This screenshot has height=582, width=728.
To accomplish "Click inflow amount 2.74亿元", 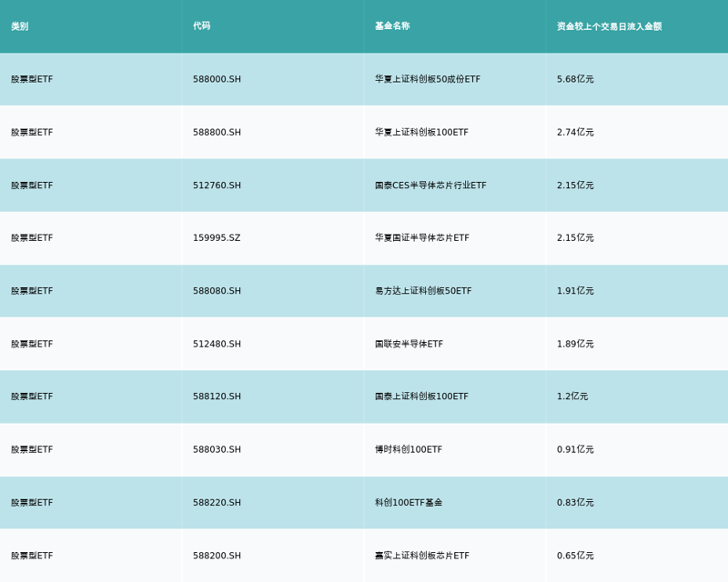I will pyautogui.click(x=575, y=132).
